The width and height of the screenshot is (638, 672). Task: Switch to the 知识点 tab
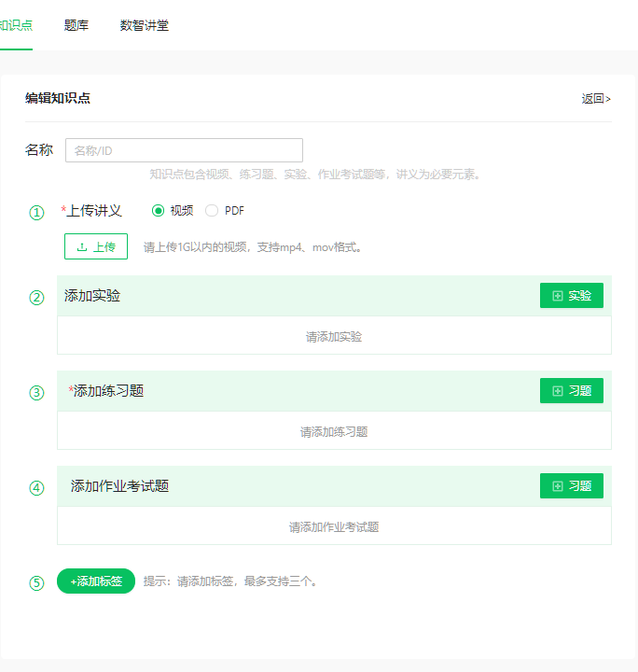pos(16,25)
